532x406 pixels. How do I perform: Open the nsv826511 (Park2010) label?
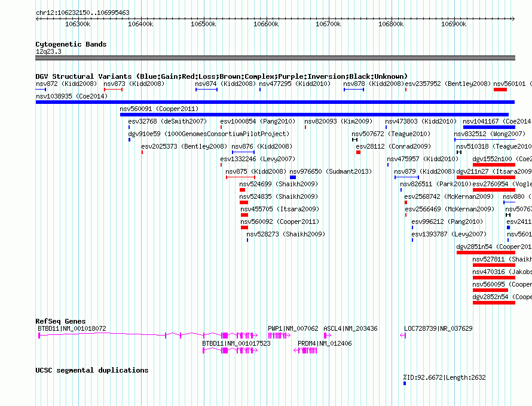(x=436, y=184)
